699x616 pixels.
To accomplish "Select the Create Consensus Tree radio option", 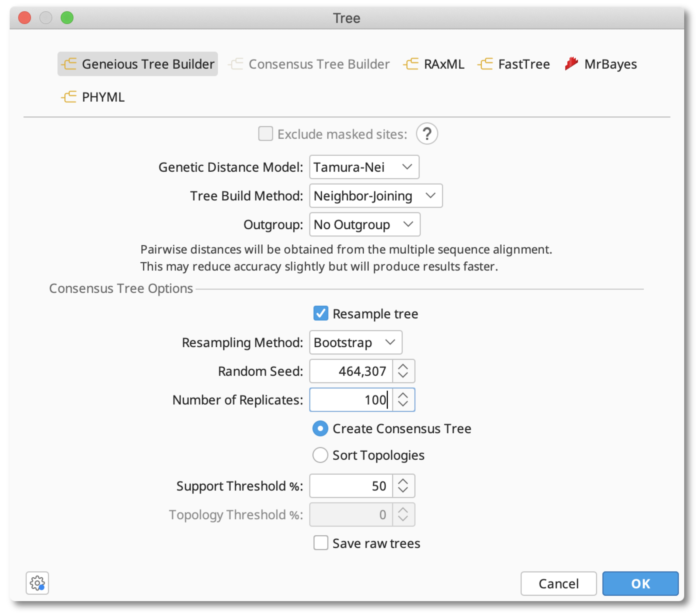I will pos(320,429).
